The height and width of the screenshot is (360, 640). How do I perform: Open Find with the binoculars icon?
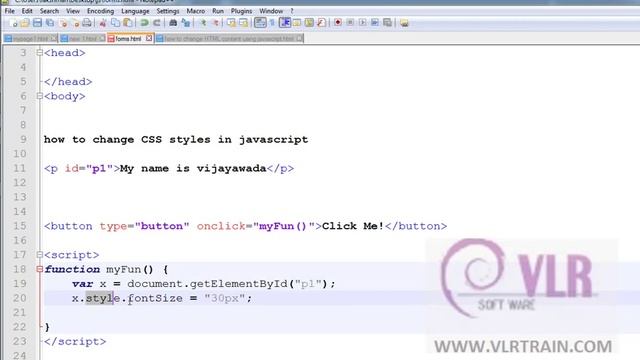point(173,23)
